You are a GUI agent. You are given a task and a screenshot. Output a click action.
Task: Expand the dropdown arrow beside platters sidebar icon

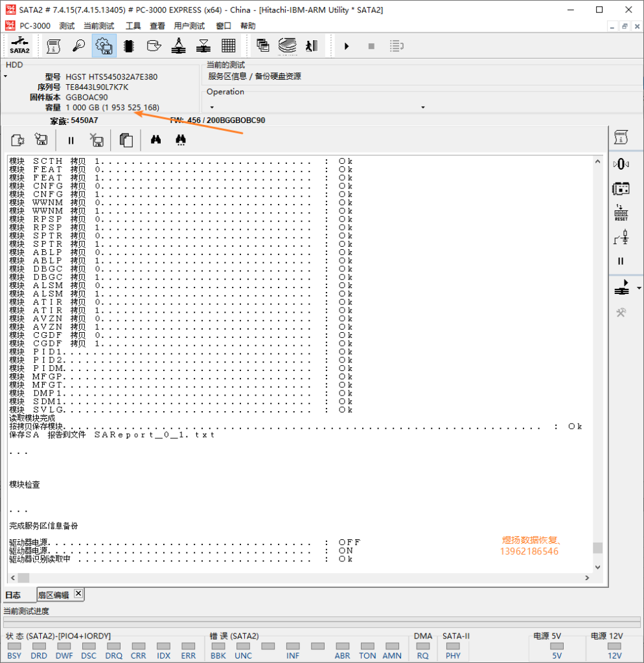639,288
